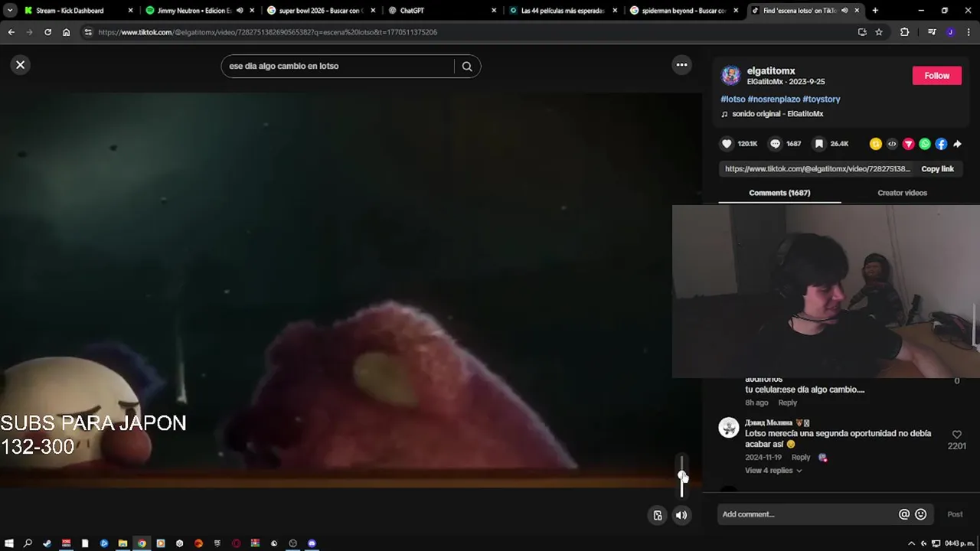
Task: Like the comment with 2201 likes
Action: (956, 435)
